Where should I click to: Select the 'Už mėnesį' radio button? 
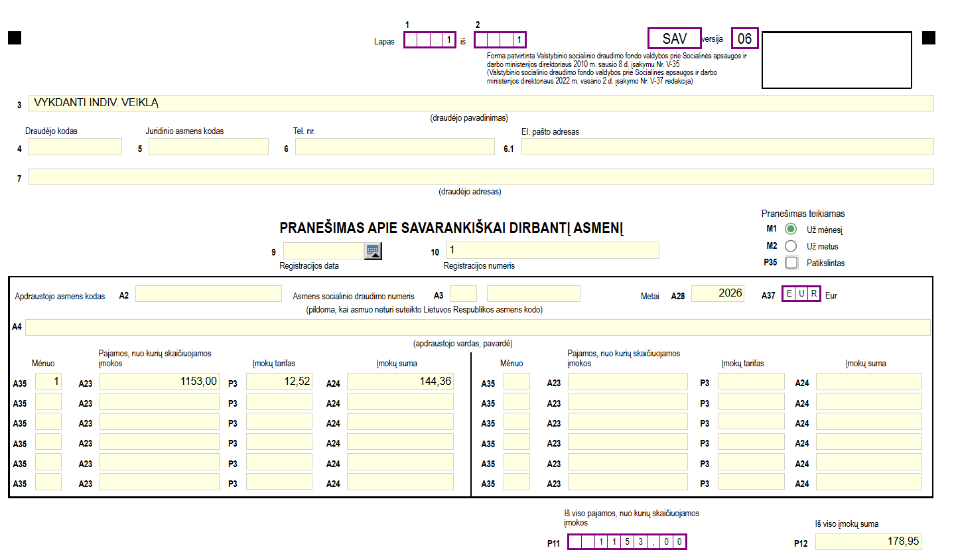click(791, 229)
